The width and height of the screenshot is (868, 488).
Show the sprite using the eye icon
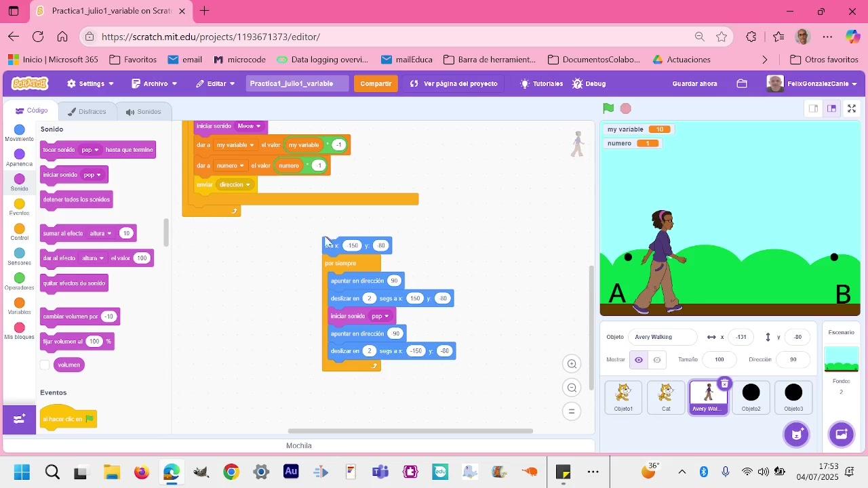638,360
